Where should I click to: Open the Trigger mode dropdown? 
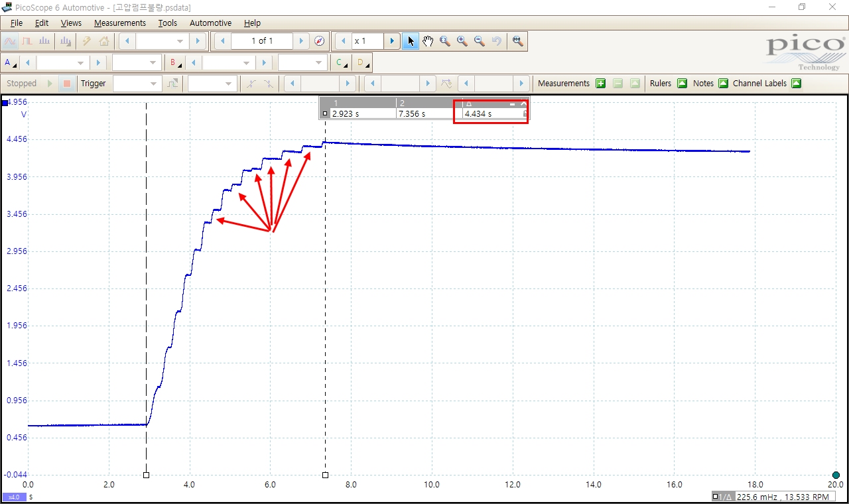pos(137,84)
